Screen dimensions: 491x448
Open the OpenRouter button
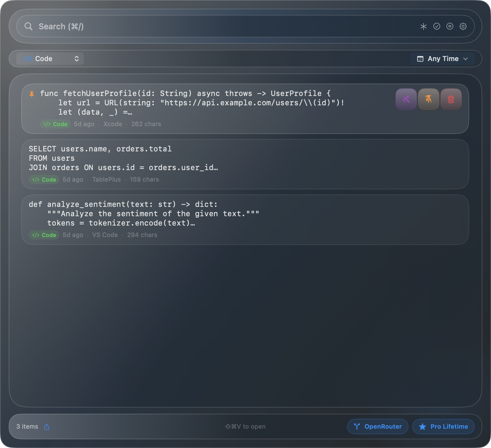tap(378, 427)
